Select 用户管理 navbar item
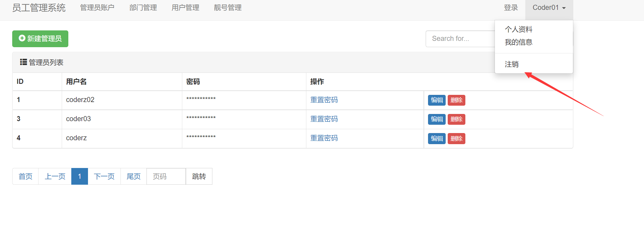Viewport: 644px width, 239px height. point(185,8)
